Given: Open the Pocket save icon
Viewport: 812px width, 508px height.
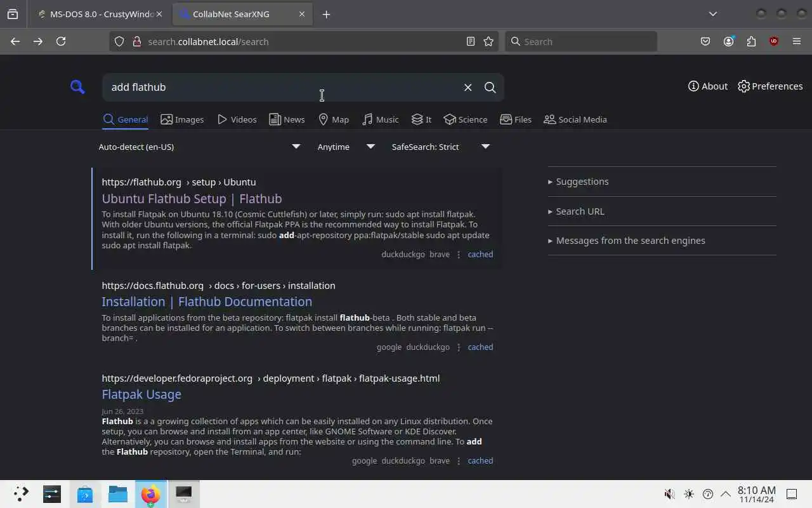Looking at the screenshot, I should [x=705, y=41].
